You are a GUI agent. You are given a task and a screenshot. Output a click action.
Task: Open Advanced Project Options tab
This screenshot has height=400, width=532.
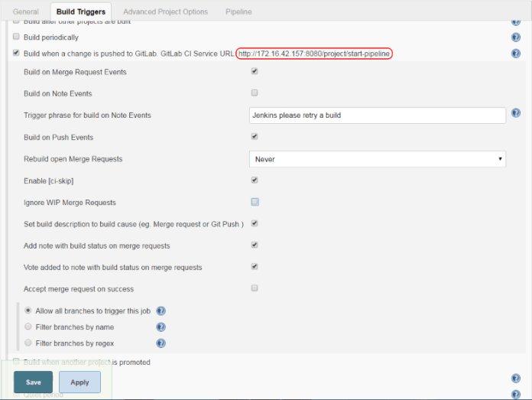(165, 11)
